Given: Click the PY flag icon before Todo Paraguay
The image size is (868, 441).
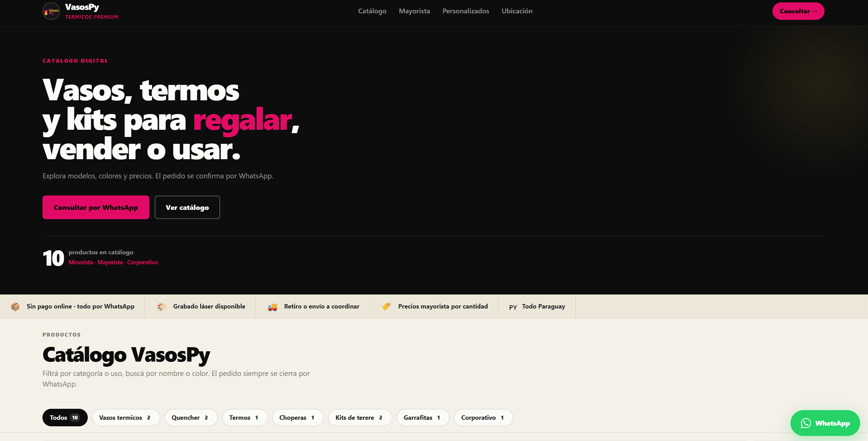Looking at the screenshot, I should tap(513, 307).
